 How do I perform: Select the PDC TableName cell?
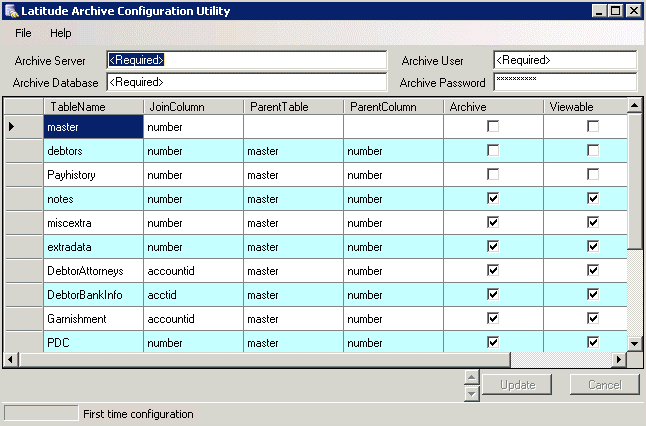point(94,342)
